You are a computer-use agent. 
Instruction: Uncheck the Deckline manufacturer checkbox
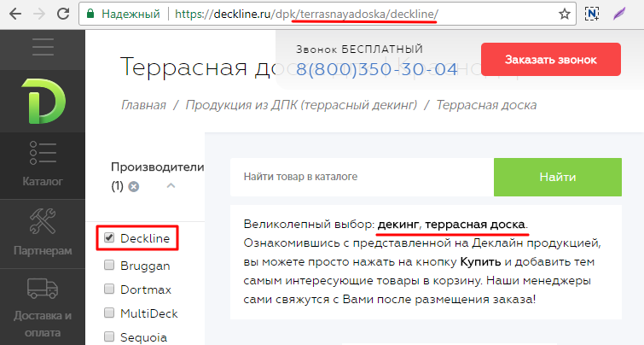[x=109, y=237]
